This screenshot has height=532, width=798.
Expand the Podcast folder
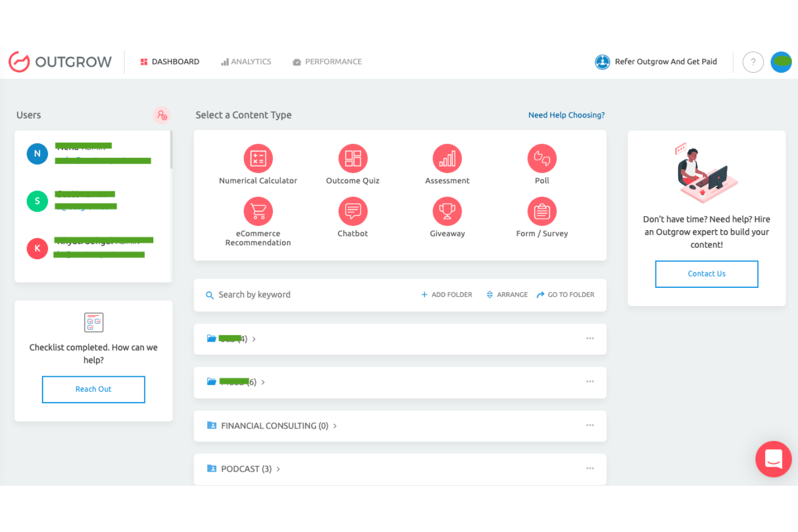[278, 469]
